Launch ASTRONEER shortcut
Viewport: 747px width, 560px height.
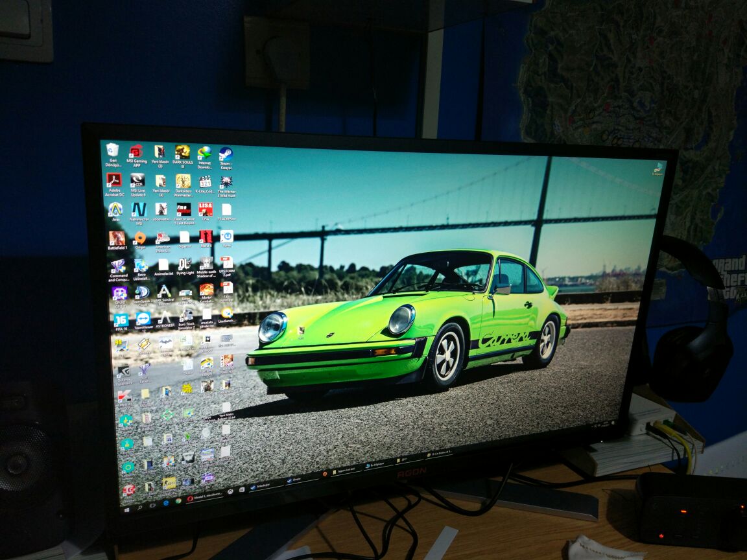point(165,320)
